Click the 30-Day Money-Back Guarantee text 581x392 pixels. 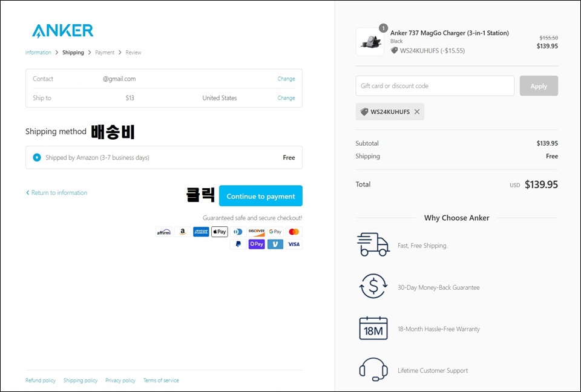point(438,287)
